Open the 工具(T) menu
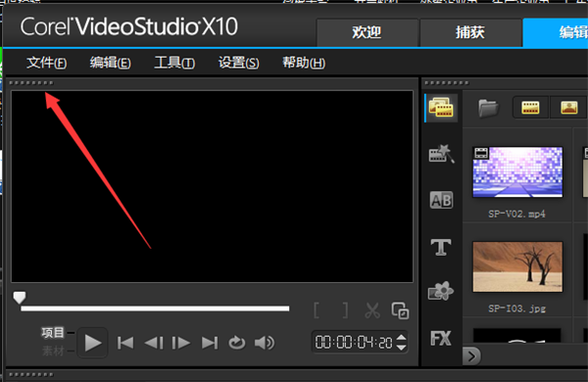 (x=174, y=63)
